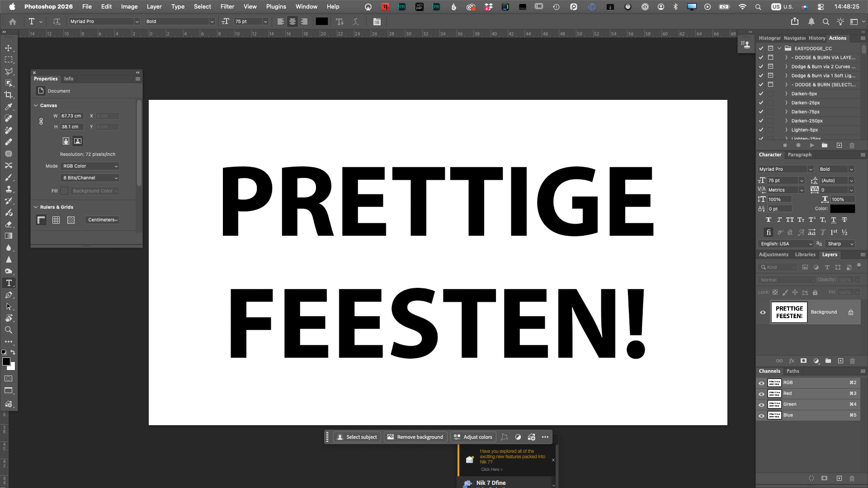Click the canvas width input field
Screen dimensions: 868x488
71,116
